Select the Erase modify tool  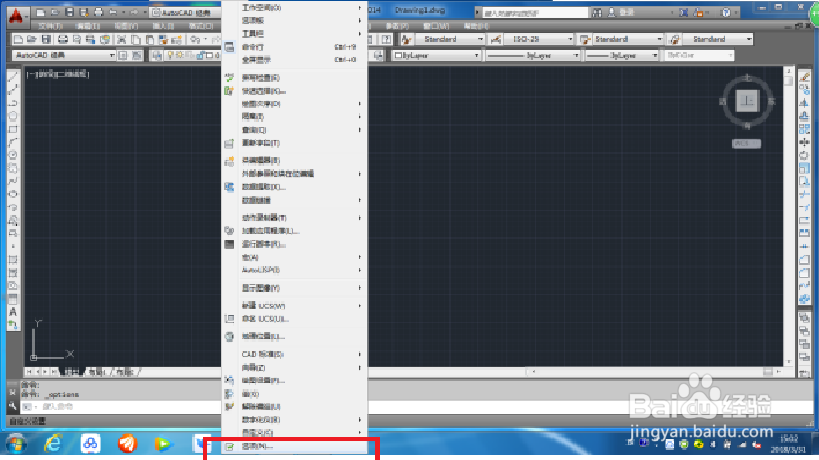804,77
